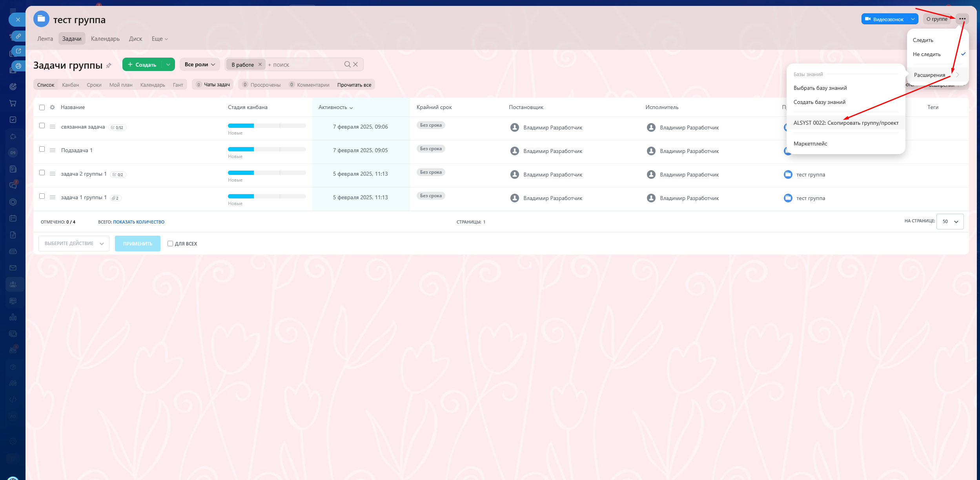The image size is (980, 480).
Task: Open the rows-per-page 50 dropdown
Action: click(x=950, y=222)
